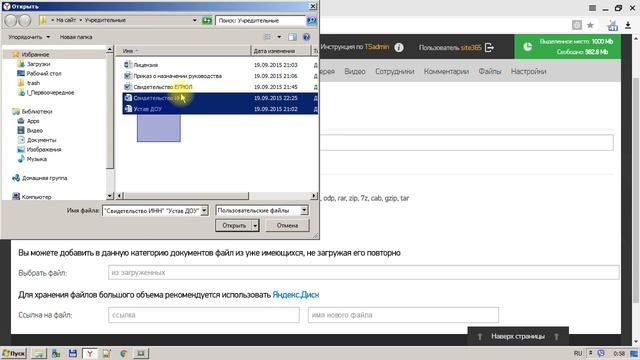The height and width of the screenshot is (360, 640).
Task: Click the из загруженных file field
Action: pyautogui.click(x=364, y=273)
